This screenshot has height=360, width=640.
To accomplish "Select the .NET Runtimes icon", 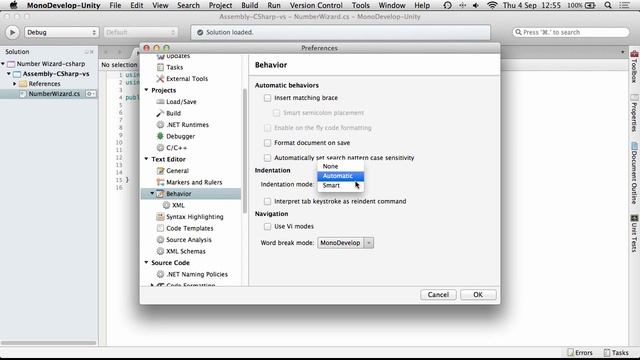I will pos(160,124).
